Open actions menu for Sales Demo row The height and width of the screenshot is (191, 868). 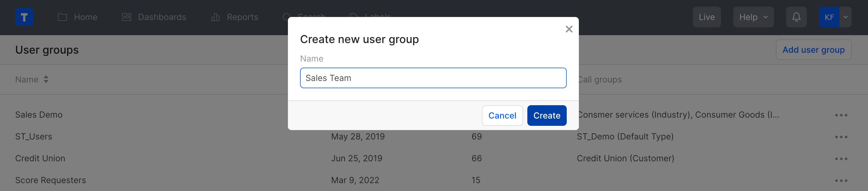pos(841,115)
